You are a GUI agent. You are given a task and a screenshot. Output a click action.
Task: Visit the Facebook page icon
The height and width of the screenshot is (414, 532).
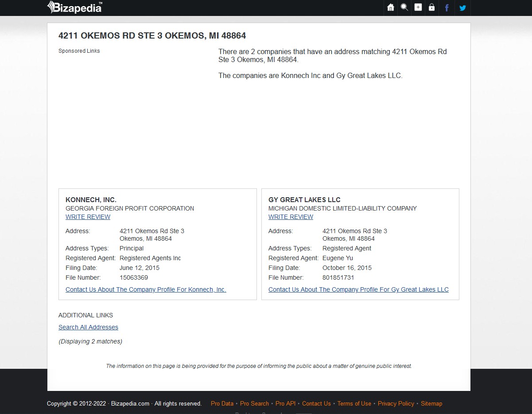pos(447,8)
